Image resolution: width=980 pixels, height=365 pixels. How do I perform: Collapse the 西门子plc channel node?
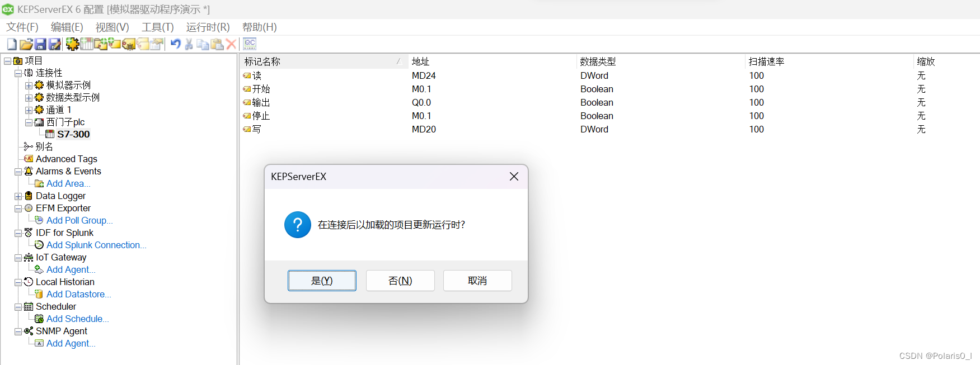tap(29, 122)
